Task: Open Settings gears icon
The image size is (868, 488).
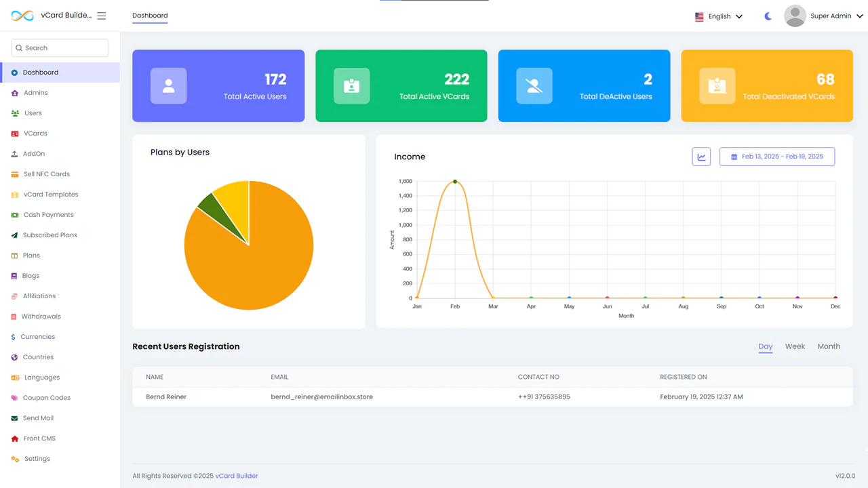Action: pyautogui.click(x=15, y=459)
